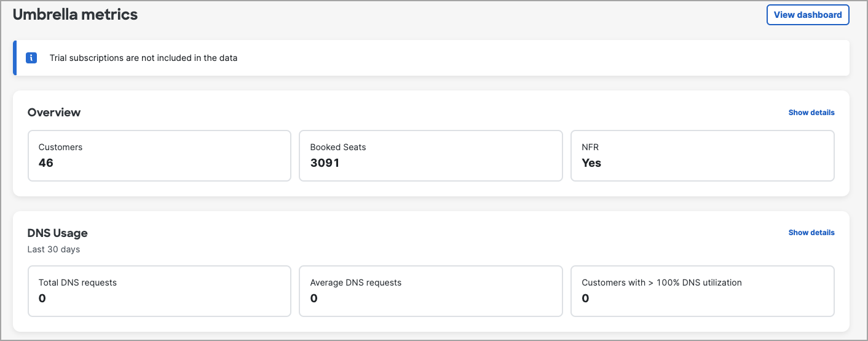868x341 pixels.
Task: Open Show details in the Overview section
Action: (x=811, y=113)
